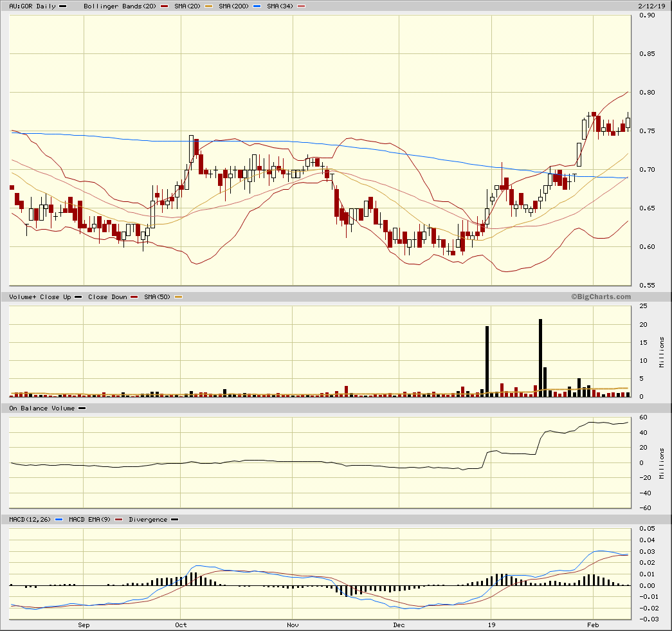The height and width of the screenshot is (631, 672).
Task: Click the SMA(34) legend label
Action: 280,6
